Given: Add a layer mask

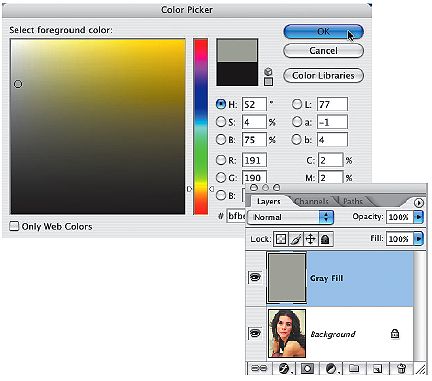Looking at the screenshot, I should [x=307, y=368].
